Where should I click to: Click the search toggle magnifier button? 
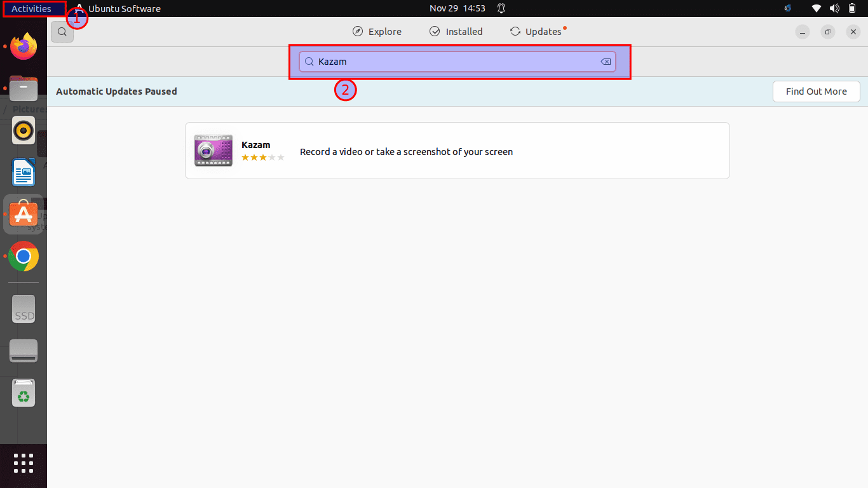(62, 32)
